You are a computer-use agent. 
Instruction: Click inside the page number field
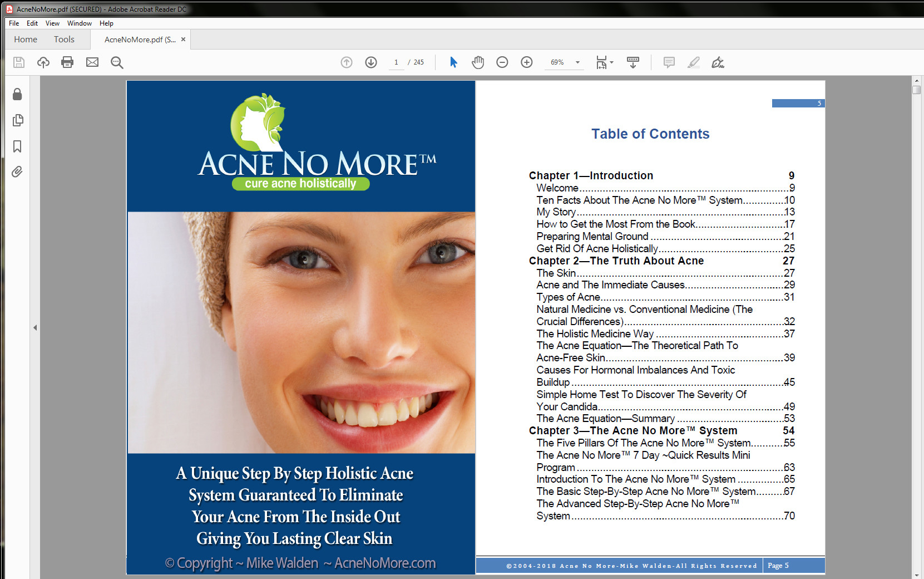396,62
